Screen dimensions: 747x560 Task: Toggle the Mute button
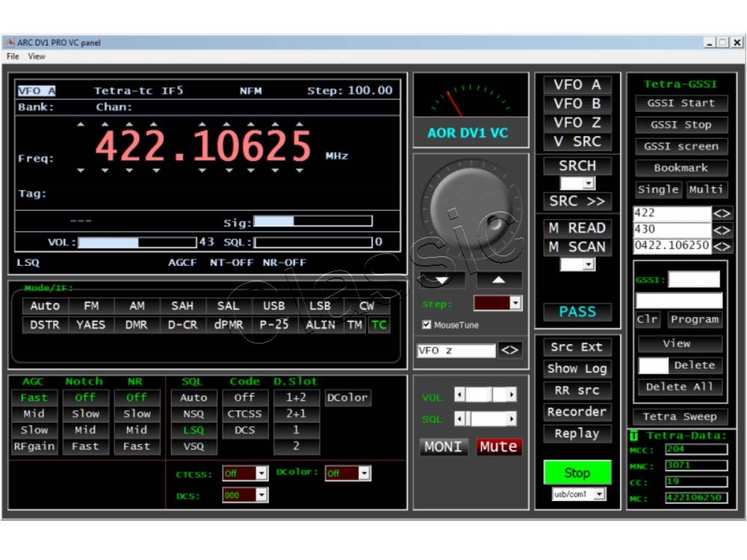(498, 447)
